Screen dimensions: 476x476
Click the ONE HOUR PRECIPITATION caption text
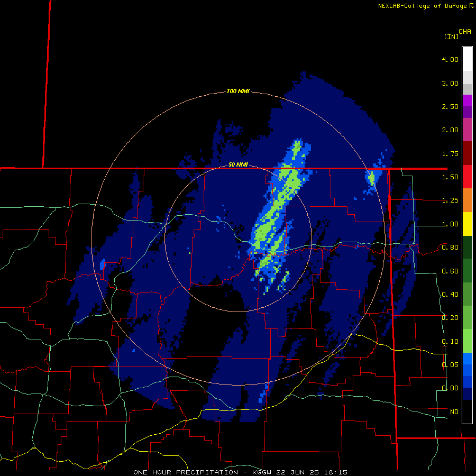tap(186, 472)
